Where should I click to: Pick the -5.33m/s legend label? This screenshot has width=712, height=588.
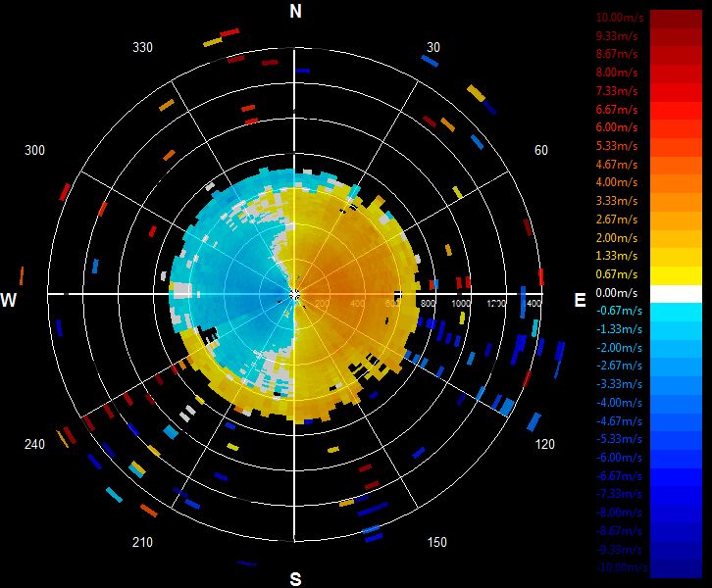coord(620,439)
